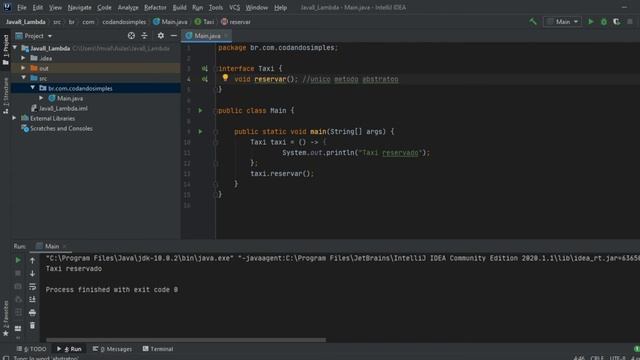Open the Terminal tool window button
This screenshot has height=360, width=640.
[158, 349]
